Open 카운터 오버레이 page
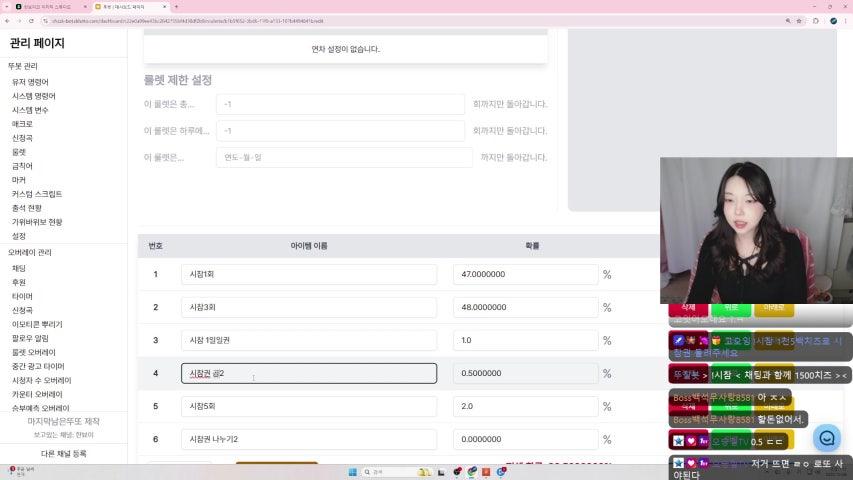Image resolution: width=853 pixels, height=480 pixels. 37,395
